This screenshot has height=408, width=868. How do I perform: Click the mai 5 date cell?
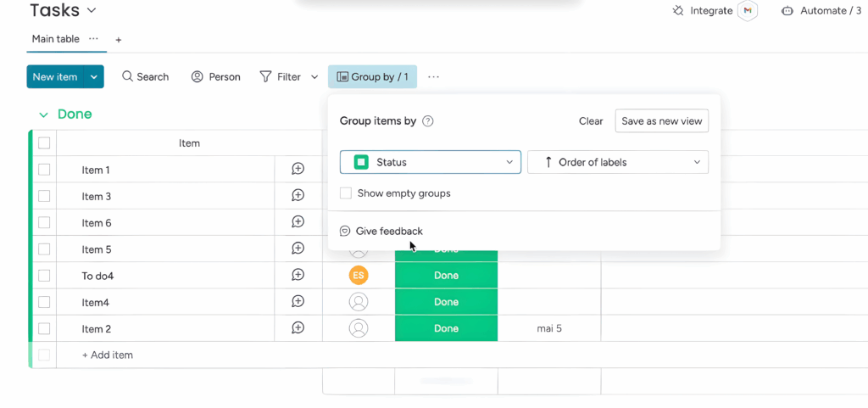pos(549,328)
